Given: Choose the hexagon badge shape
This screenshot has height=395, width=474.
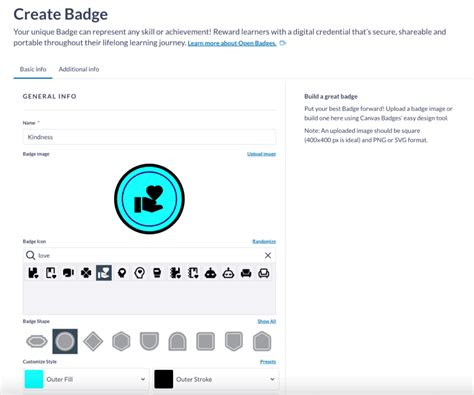Looking at the screenshot, I should (x=121, y=341).
